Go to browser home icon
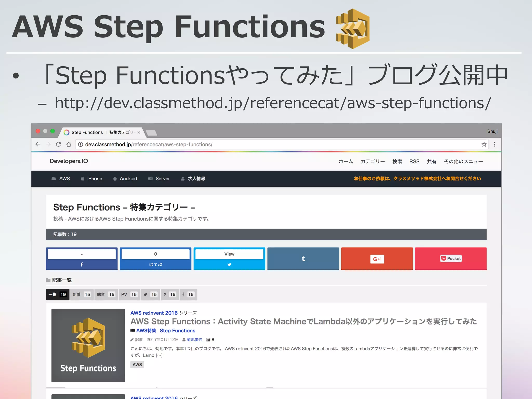 [x=69, y=144]
